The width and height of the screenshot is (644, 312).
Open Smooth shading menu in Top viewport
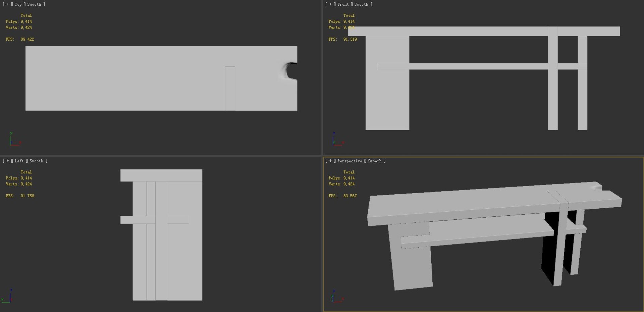click(34, 4)
